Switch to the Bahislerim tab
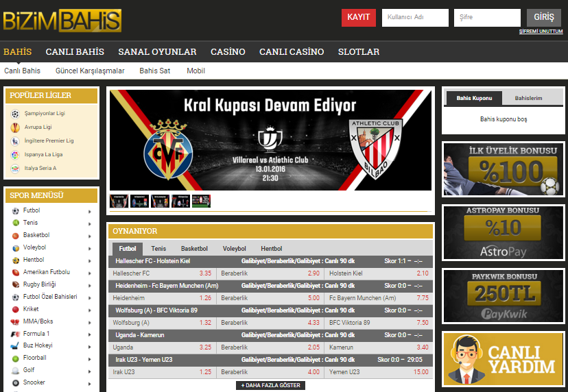 pyautogui.click(x=528, y=98)
